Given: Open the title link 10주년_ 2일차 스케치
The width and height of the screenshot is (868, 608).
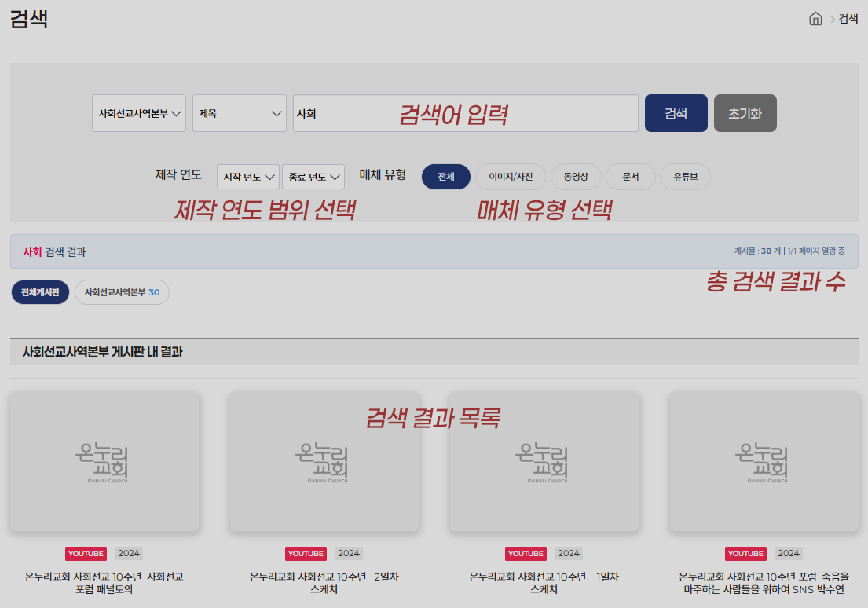Looking at the screenshot, I should click(324, 583).
